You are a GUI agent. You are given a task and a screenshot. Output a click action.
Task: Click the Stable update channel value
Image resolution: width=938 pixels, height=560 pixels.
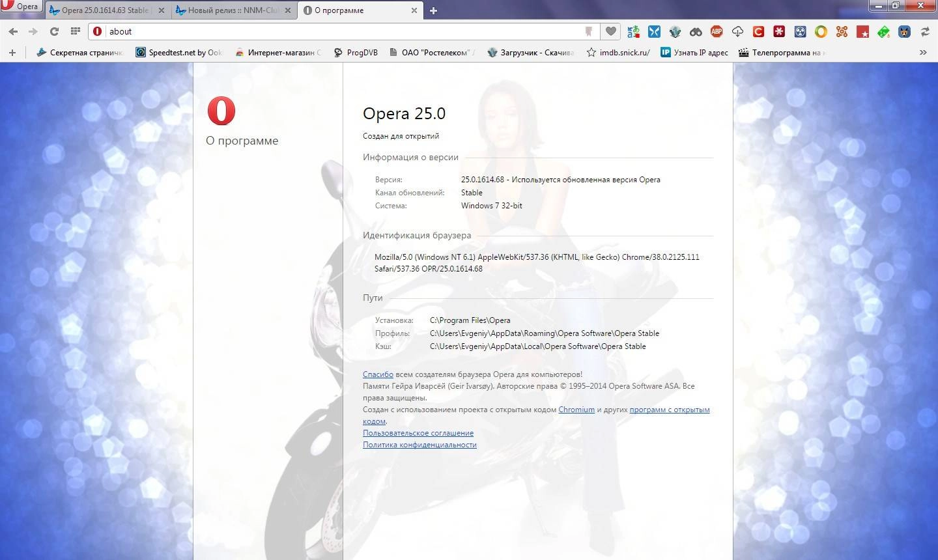point(472,193)
